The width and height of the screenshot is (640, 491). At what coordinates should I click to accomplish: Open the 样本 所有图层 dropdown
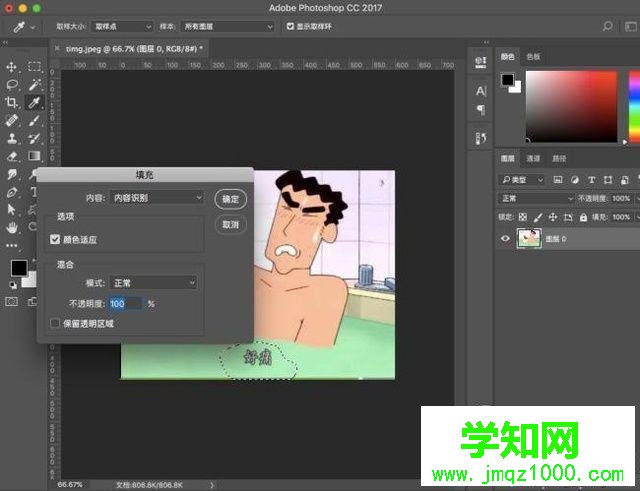(228, 27)
